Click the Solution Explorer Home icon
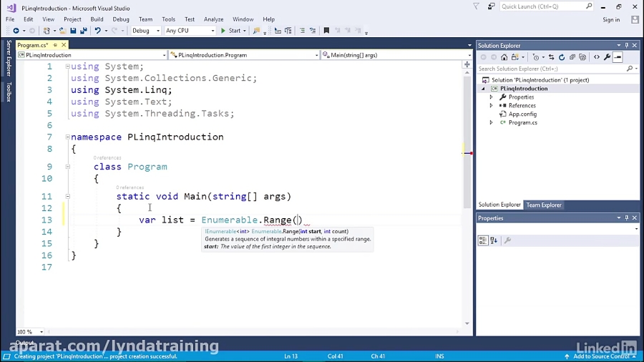644x362 pixels. [x=504, y=57]
